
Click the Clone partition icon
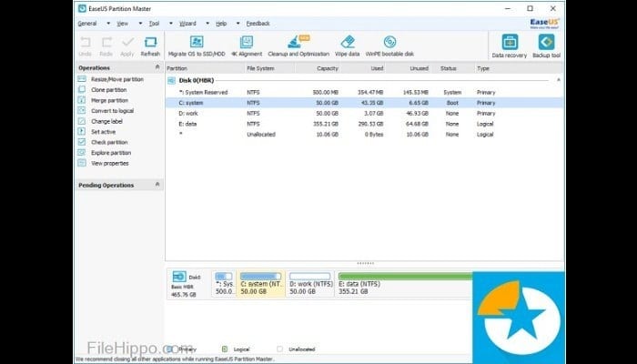coord(82,90)
